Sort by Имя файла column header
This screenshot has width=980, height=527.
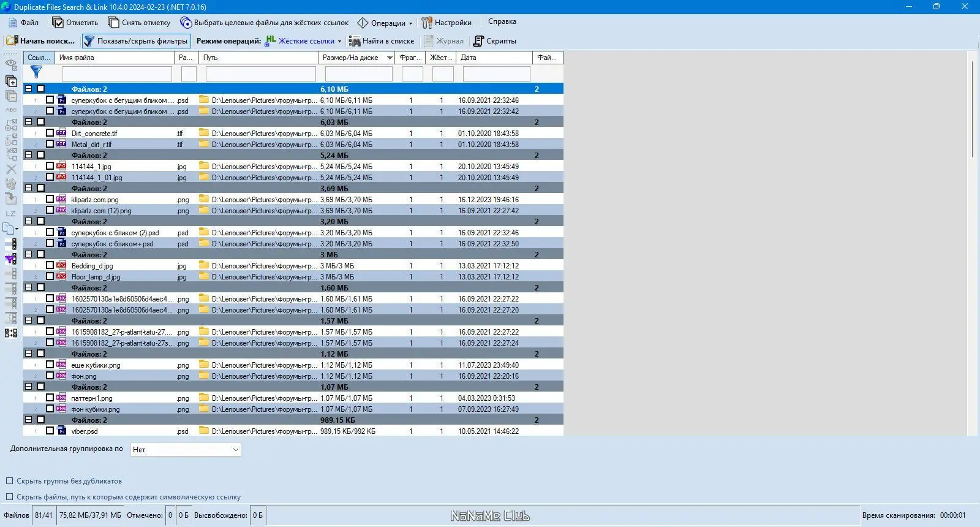click(x=115, y=58)
